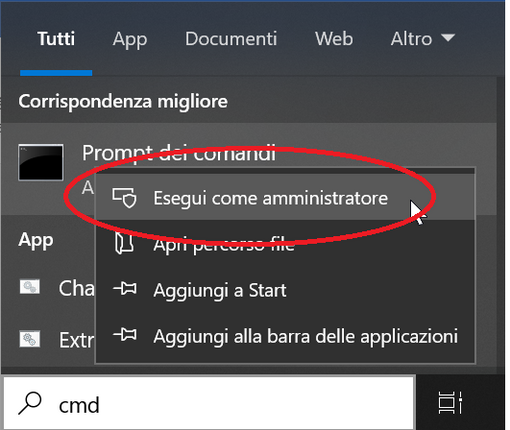The height and width of the screenshot is (430, 510).
Task: Open Task View icon on taskbar
Action: click(450, 403)
